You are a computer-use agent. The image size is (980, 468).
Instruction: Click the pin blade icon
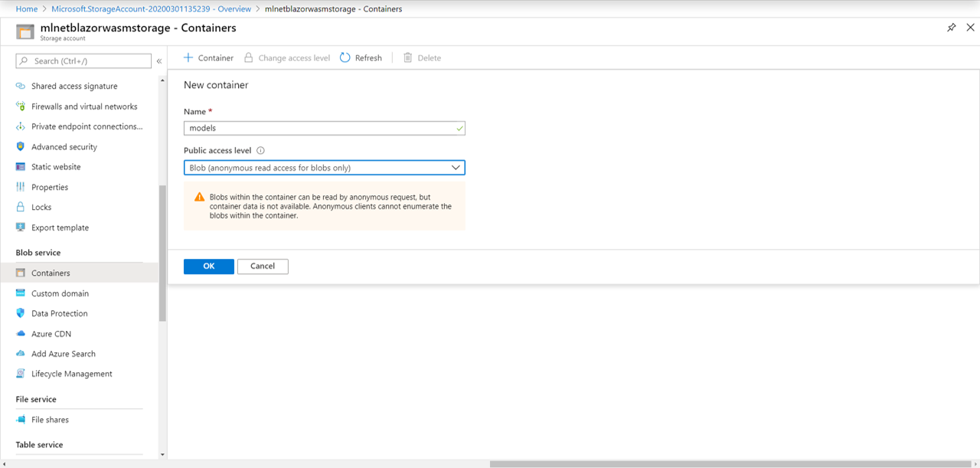click(951, 28)
